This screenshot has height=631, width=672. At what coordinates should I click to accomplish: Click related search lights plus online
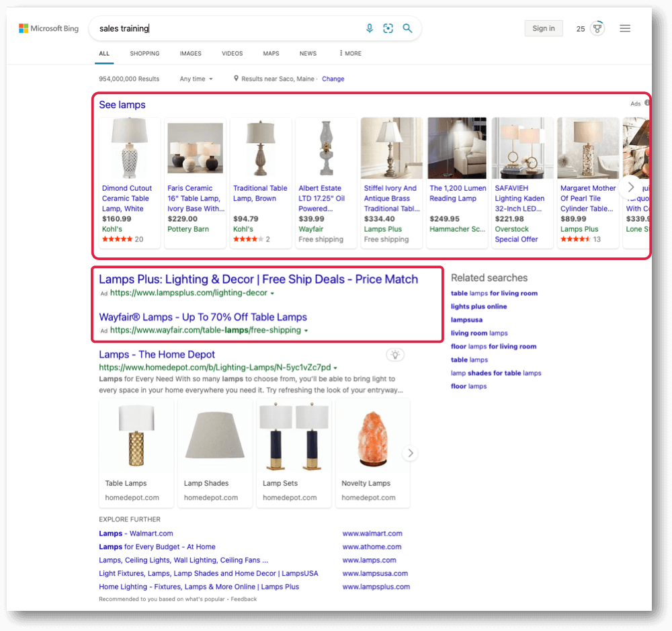tap(478, 306)
